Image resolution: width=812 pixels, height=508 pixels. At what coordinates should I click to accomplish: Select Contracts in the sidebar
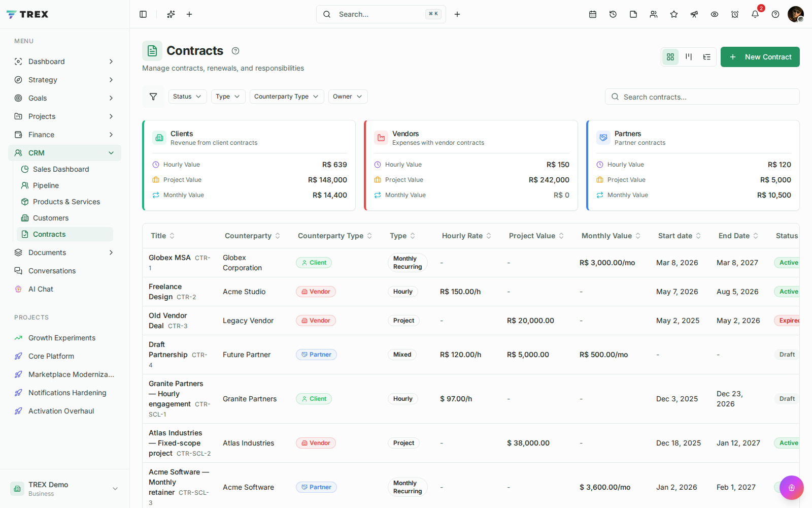tap(65, 234)
